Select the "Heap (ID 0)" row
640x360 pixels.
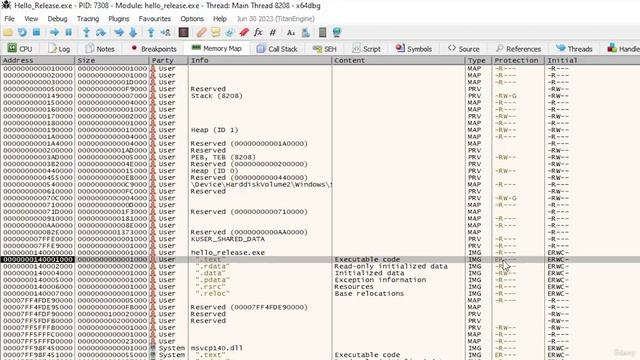point(320,171)
